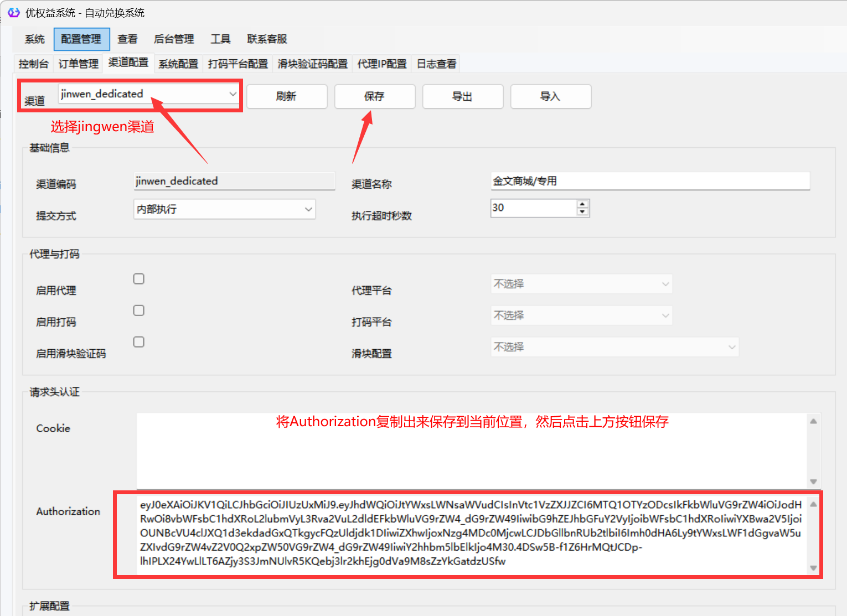Toggle the 启用滑块验证码 checkbox
The image size is (847, 616).
(139, 342)
